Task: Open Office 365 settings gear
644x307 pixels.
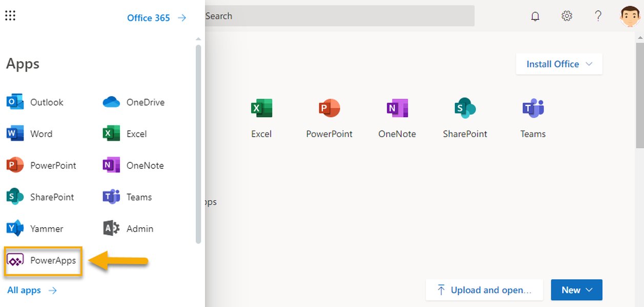Action: tap(567, 16)
